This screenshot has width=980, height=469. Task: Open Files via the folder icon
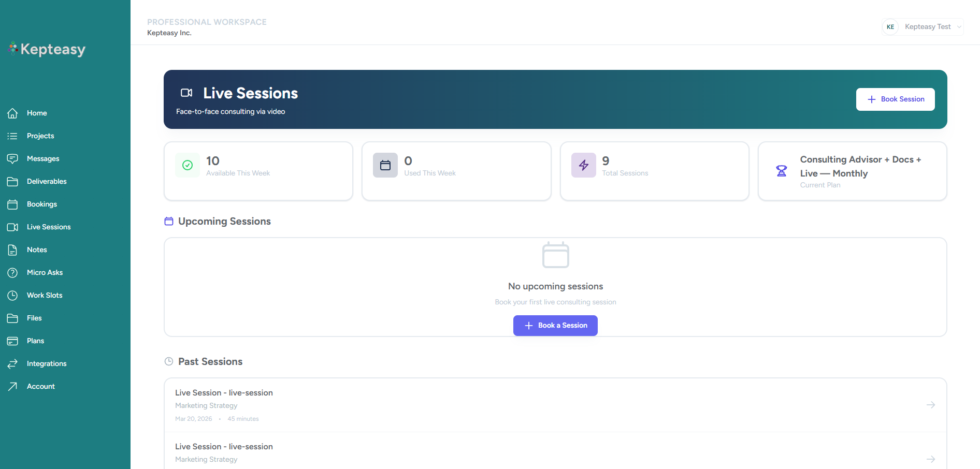click(x=12, y=318)
